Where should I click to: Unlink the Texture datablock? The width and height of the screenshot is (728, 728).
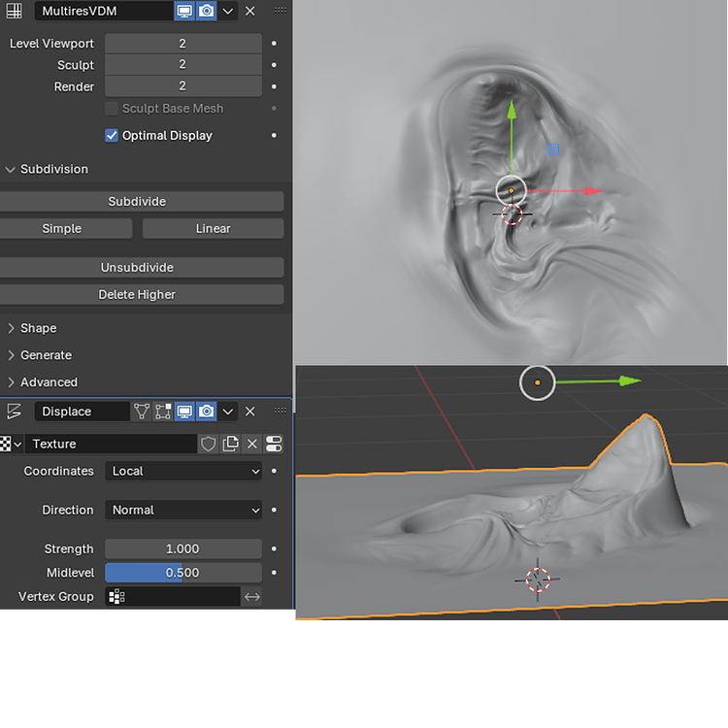click(252, 444)
